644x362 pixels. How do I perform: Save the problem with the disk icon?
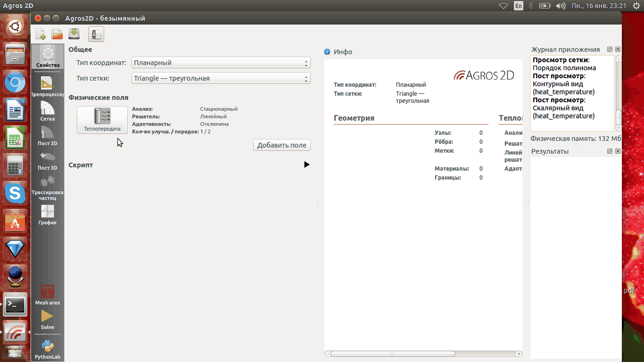74,34
